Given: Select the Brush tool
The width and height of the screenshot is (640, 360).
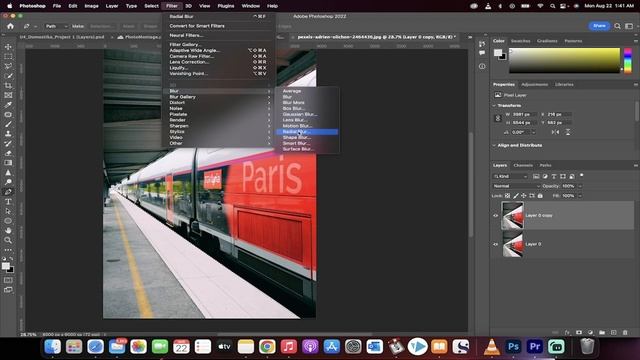Looking at the screenshot, I should point(8,124).
